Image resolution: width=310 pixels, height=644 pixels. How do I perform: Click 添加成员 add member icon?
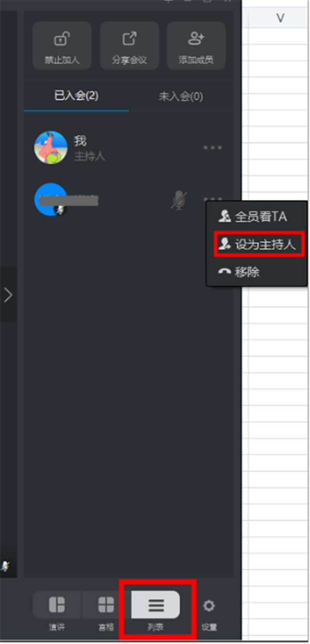[x=196, y=45]
